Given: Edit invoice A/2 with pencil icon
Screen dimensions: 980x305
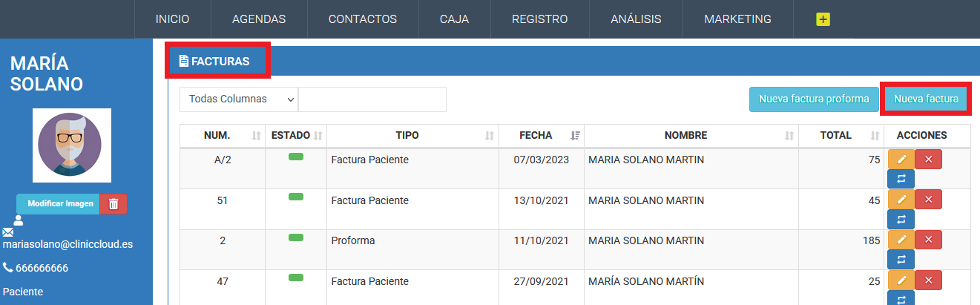Looking at the screenshot, I should click(x=901, y=159).
